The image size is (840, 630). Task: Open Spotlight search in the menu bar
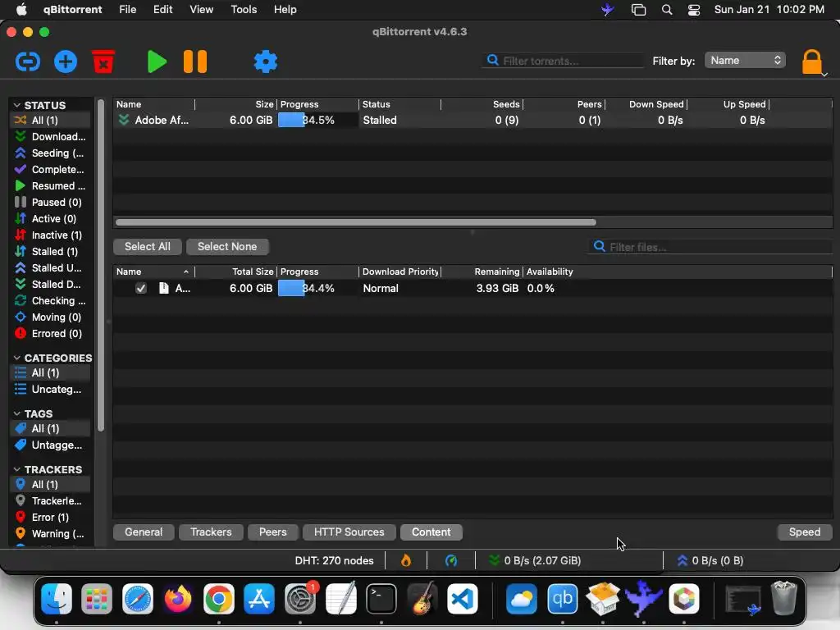[667, 10]
